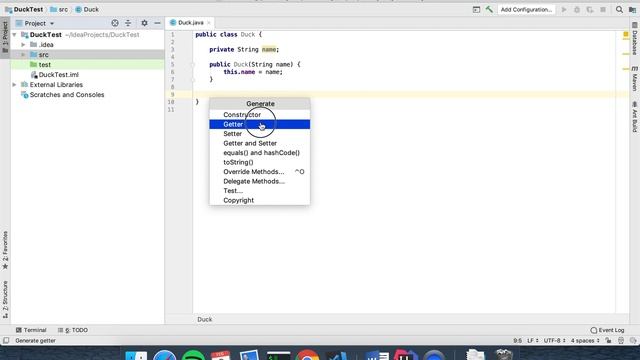Screen dimensions: 640x360
Task: Click Add Configuration button
Action: pyautogui.click(x=526, y=9)
